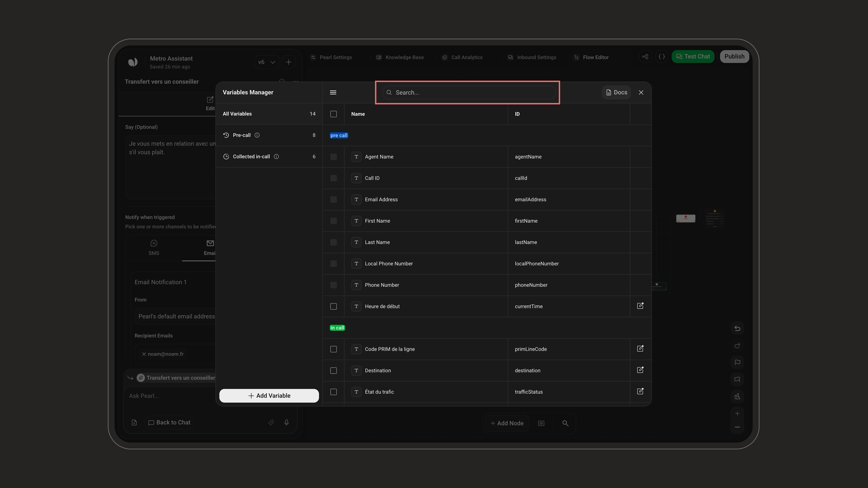Check the Code PRIM de la ligne checkbox

tap(334, 349)
